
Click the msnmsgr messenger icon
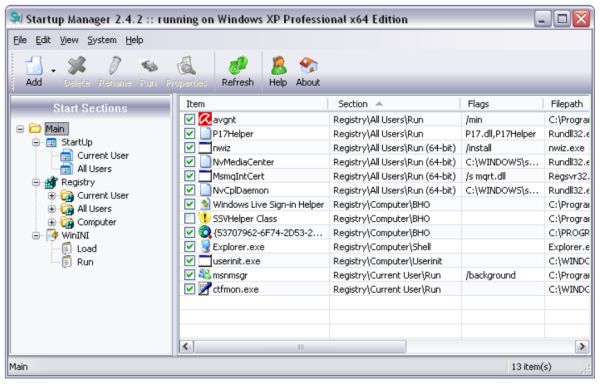(x=205, y=274)
